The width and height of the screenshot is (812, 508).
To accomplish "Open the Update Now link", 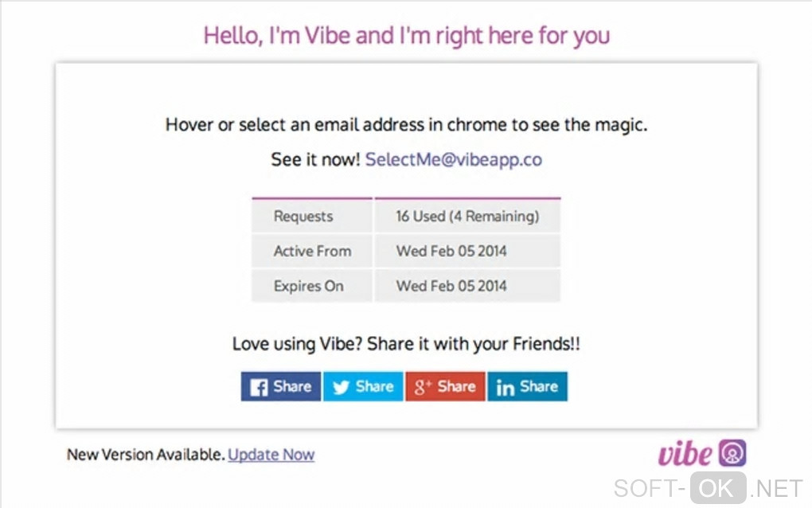I will (x=271, y=455).
